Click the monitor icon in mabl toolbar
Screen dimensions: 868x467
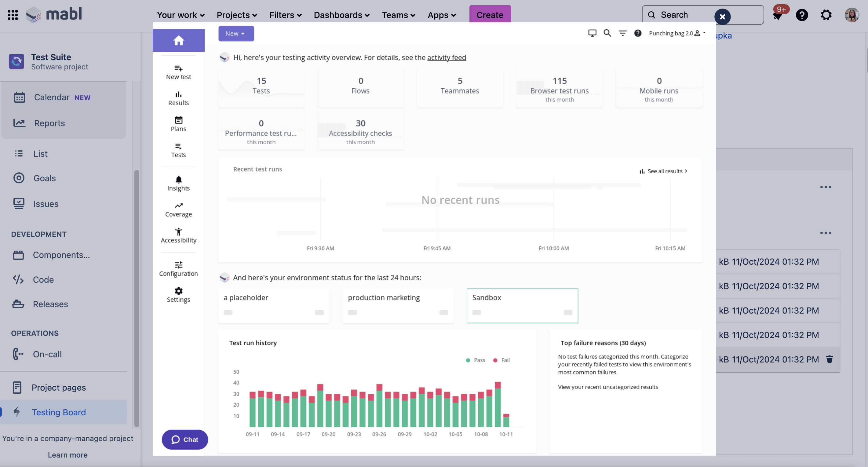pos(592,33)
